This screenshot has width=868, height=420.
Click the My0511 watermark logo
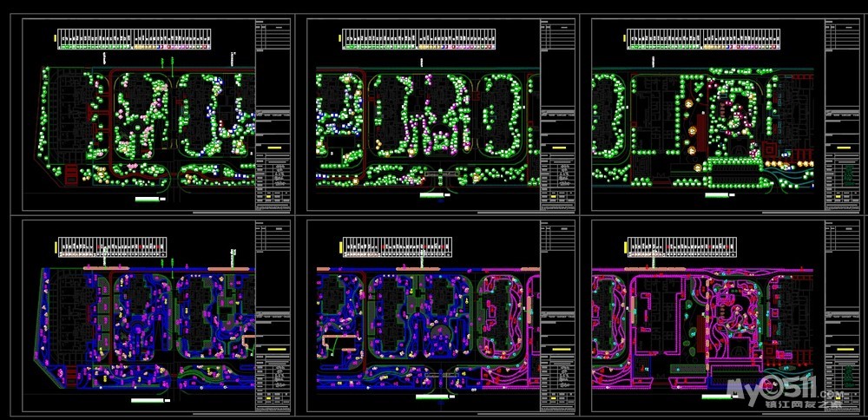click(x=786, y=390)
